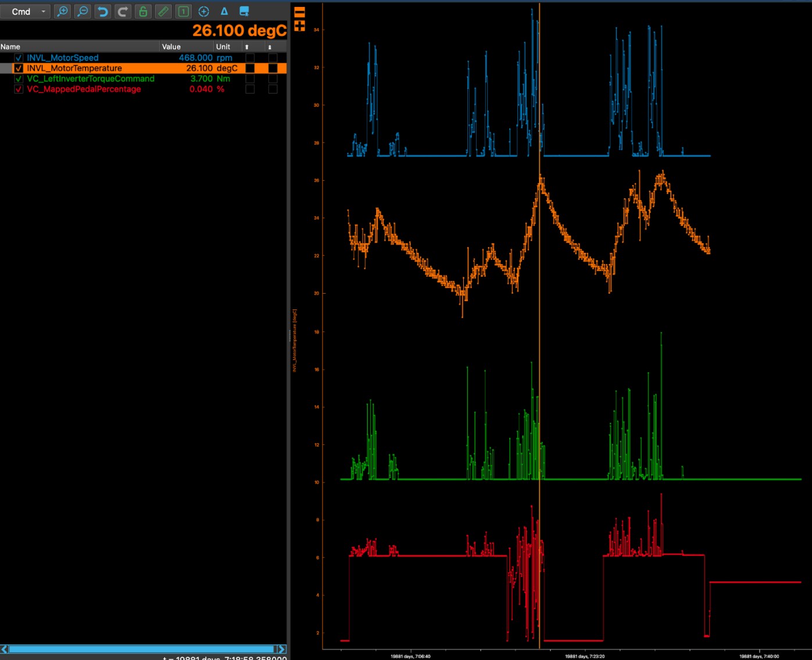Click the Value column header
812x660 pixels.
point(187,47)
